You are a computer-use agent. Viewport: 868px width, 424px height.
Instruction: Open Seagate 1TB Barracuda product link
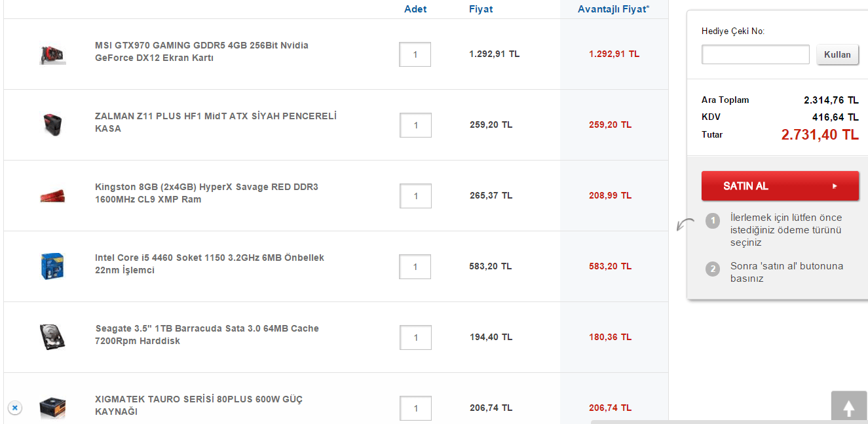tap(207, 335)
